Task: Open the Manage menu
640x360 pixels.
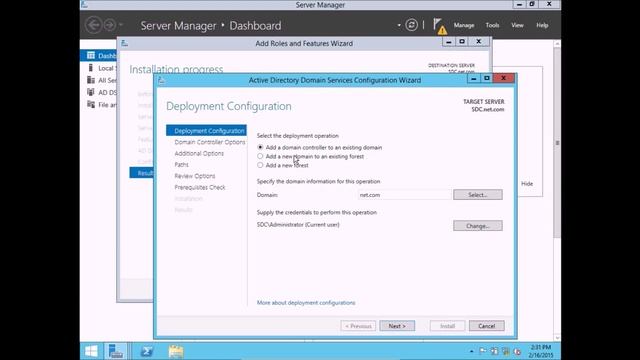Action: click(464, 25)
